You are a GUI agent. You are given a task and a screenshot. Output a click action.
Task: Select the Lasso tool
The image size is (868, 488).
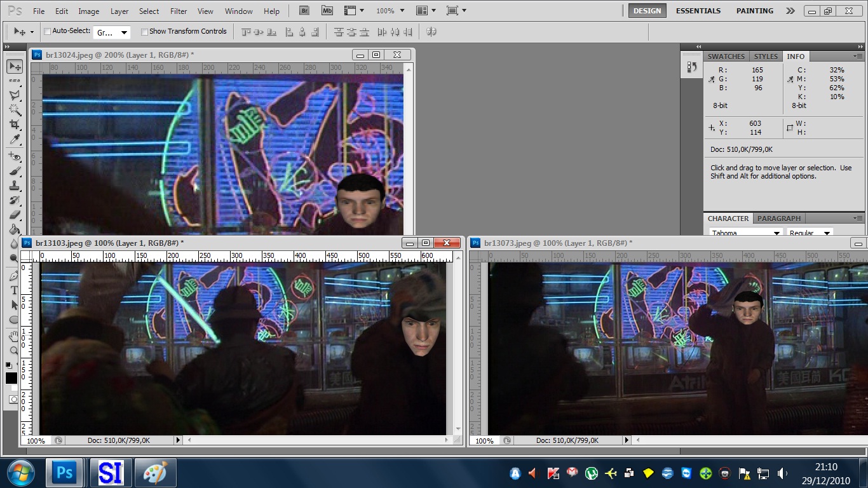point(14,95)
